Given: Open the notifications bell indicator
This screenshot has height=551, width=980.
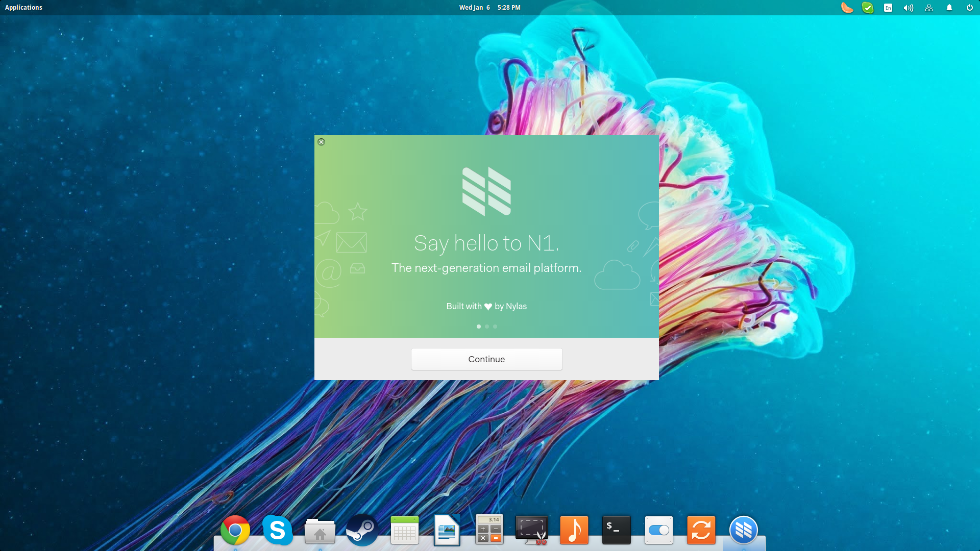Looking at the screenshot, I should pos(949,8).
